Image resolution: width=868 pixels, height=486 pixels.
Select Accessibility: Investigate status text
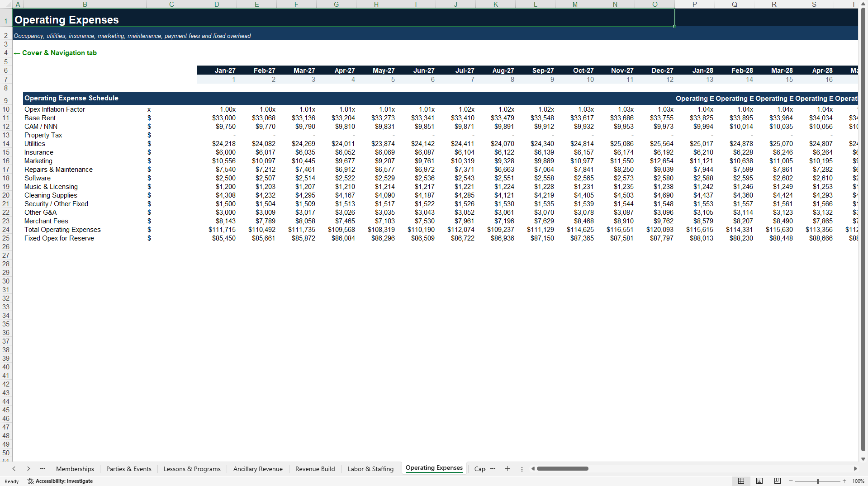coord(64,481)
